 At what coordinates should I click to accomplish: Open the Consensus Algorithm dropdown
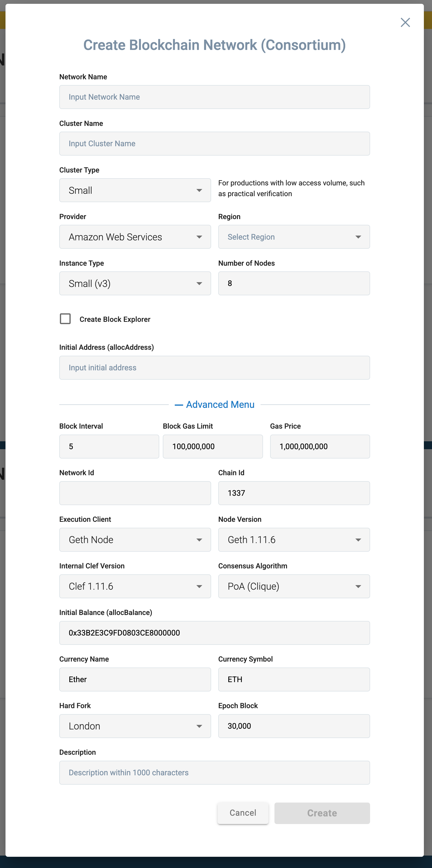[294, 586]
